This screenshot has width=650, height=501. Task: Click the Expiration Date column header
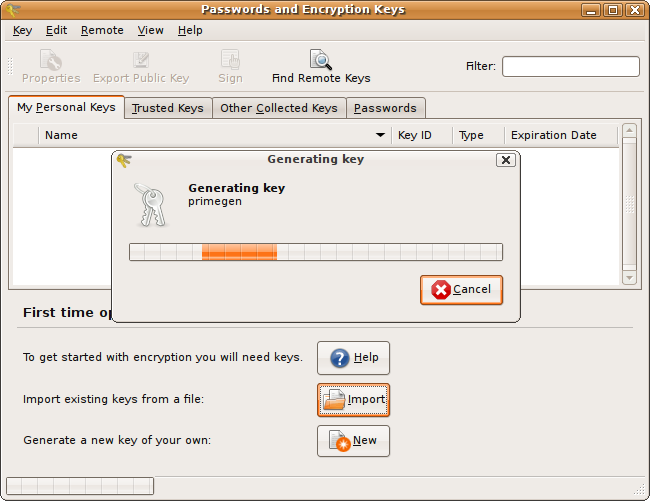point(553,135)
